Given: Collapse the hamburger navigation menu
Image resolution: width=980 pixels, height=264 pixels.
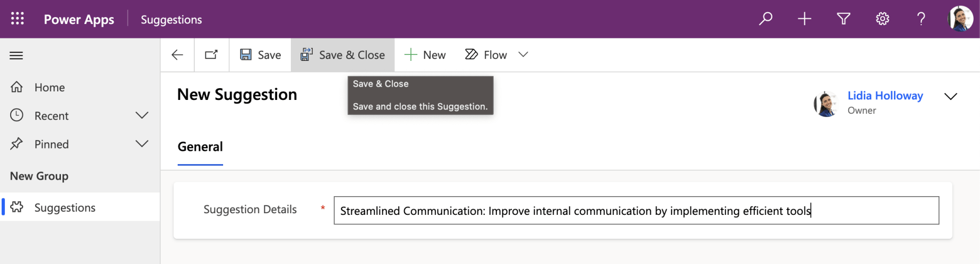Looking at the screenshot, I should pos(17,55).
